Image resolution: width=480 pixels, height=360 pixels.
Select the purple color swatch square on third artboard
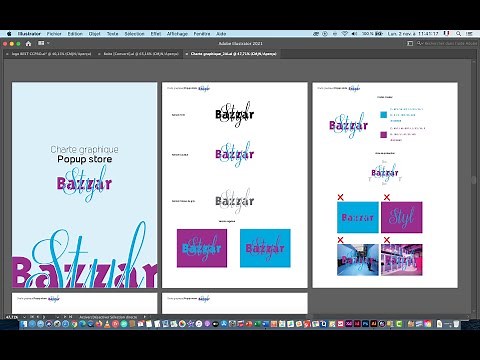(384, 135)
